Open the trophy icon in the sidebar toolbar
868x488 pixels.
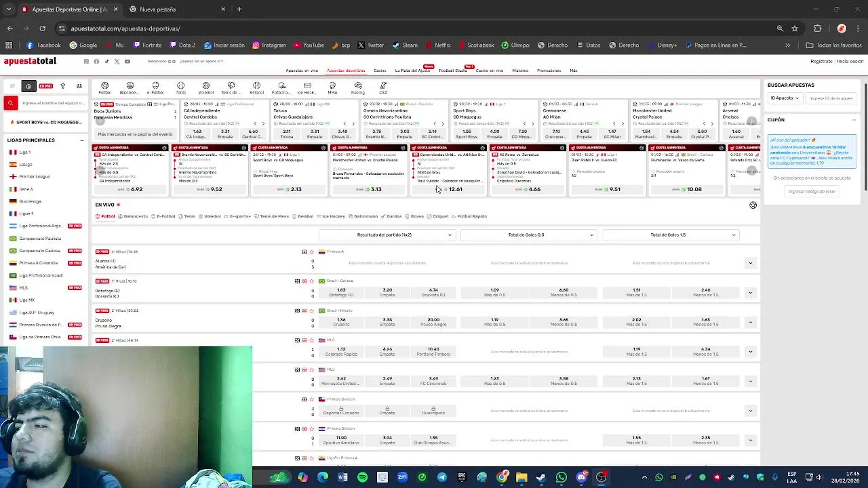62,86
